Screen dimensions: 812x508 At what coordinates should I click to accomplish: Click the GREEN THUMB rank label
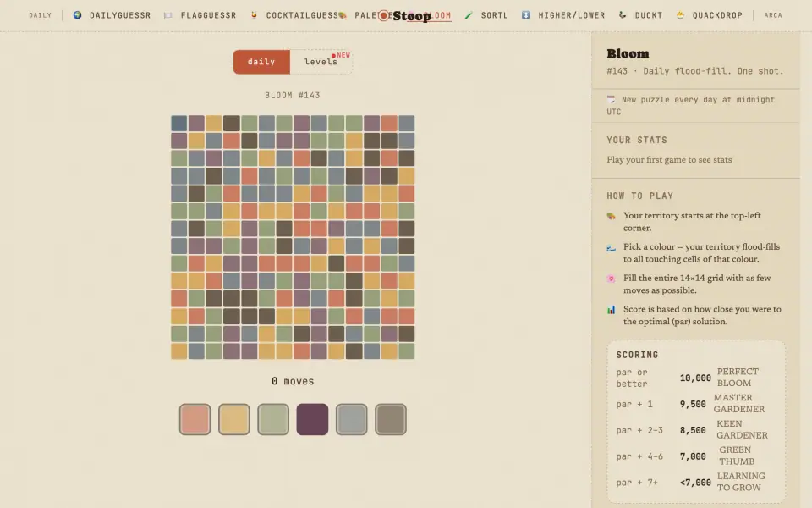point(737,456)
